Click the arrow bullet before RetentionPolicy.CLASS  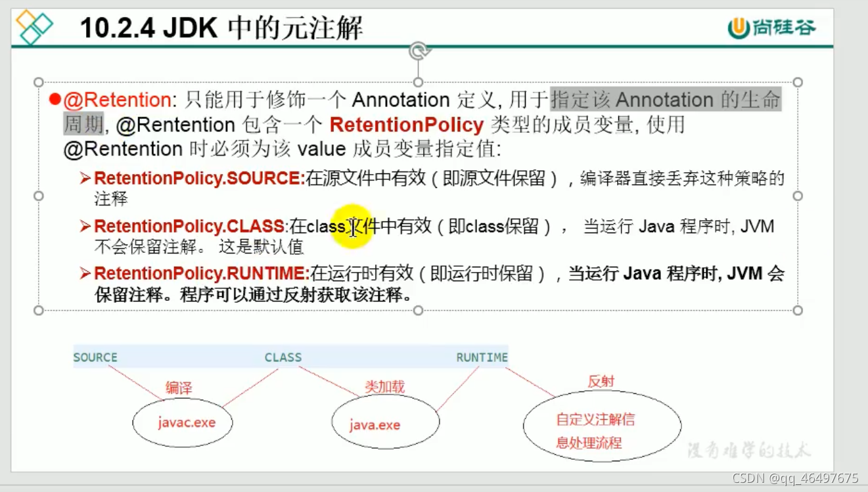coord(85,226)
